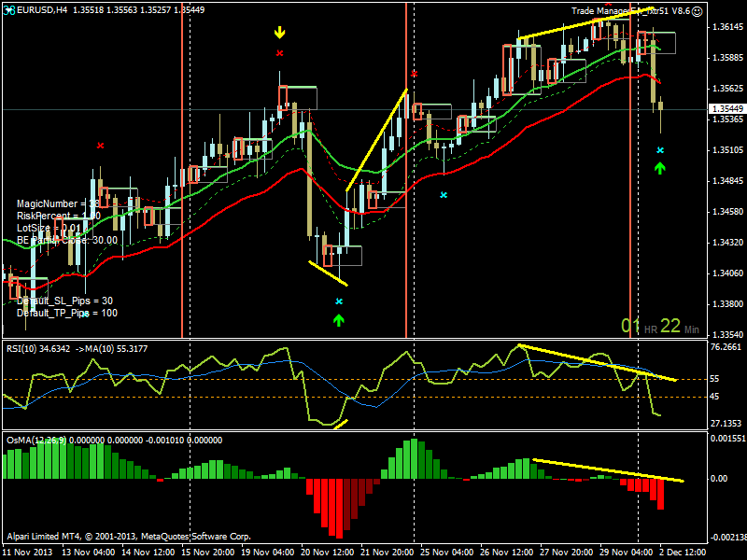Click the 0.001551 OsMA scale value
Viewport: 747px width, 560px height.
pyautogui.click(x=728, y=439)
